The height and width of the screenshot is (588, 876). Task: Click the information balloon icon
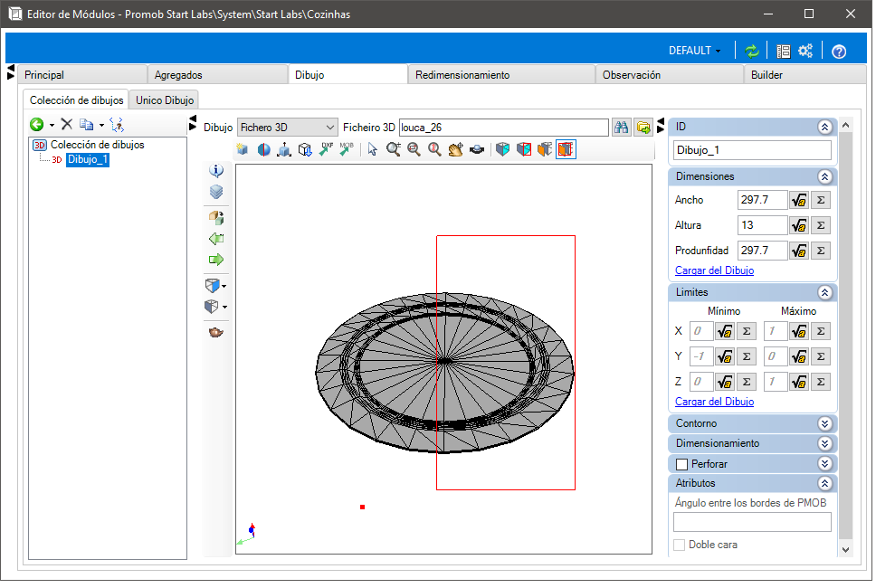pyautogui.click(x=216, y=170)
